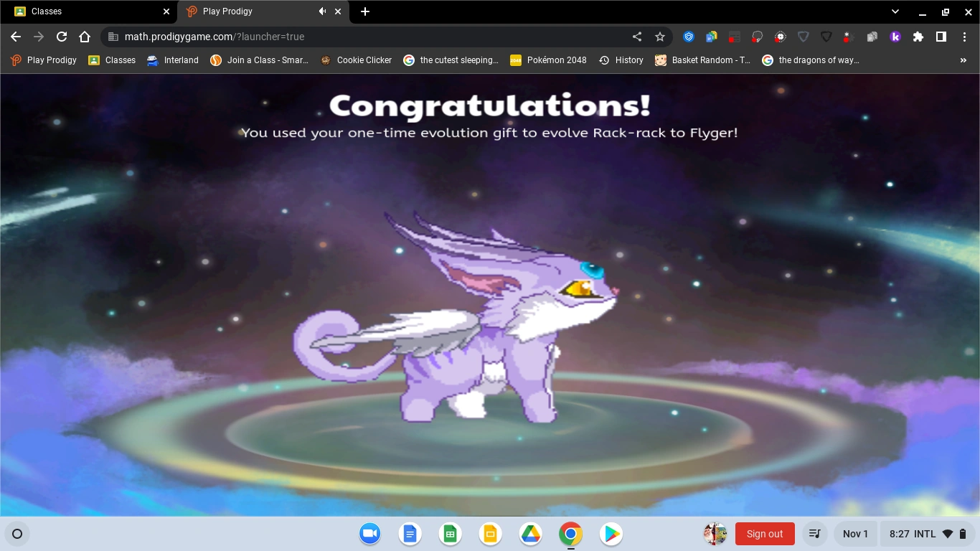Open the side panel in Chrome

[x=941, y=37]
